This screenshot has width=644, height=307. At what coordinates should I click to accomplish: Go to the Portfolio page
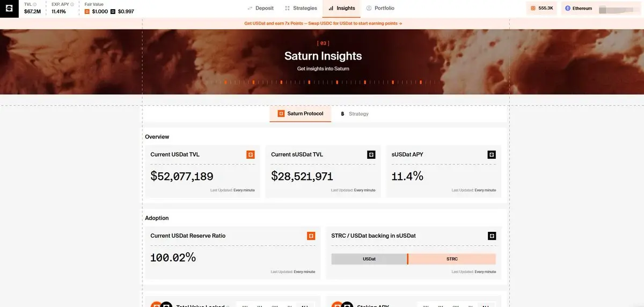click(x=380, y=9)
